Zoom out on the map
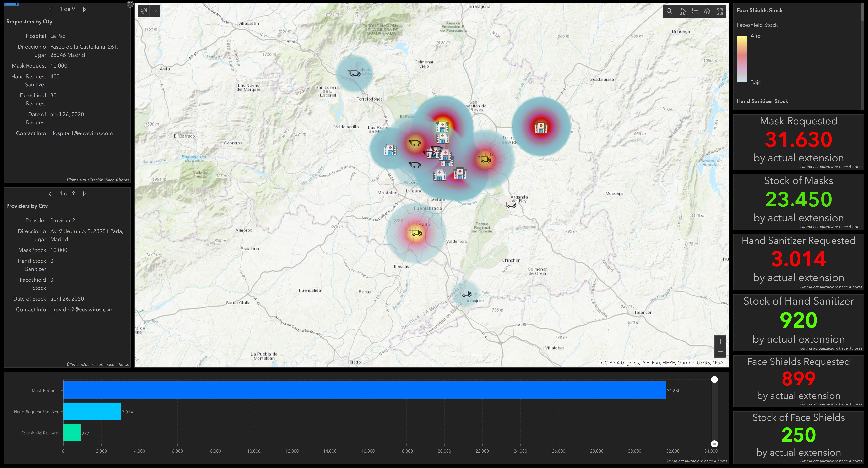Viewport: 868px width, 468px height. pos(720,352)
